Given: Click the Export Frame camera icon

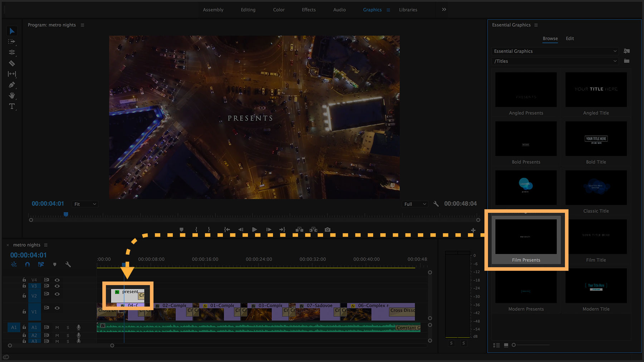Looking at the screenshot, I should [327, 229].
